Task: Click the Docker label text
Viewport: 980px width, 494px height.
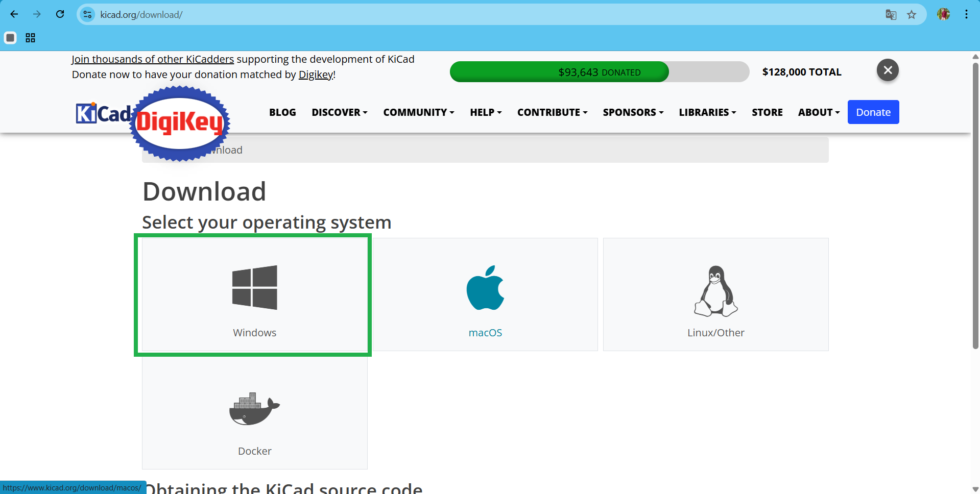Action: pos(254,451)
